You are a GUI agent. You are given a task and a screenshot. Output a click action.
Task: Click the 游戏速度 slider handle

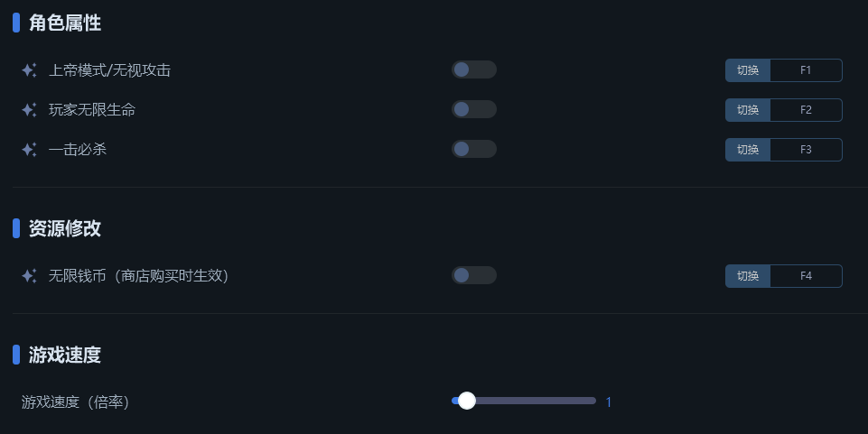467,401
